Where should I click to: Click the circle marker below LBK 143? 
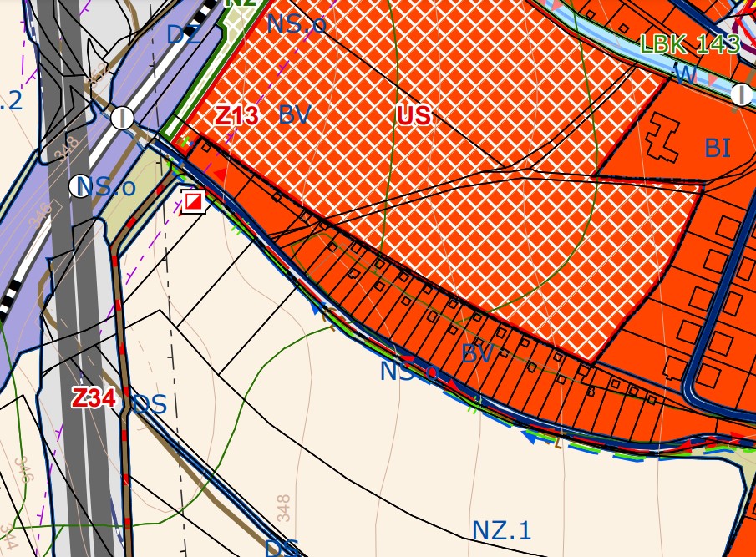[x=741, y=94]
